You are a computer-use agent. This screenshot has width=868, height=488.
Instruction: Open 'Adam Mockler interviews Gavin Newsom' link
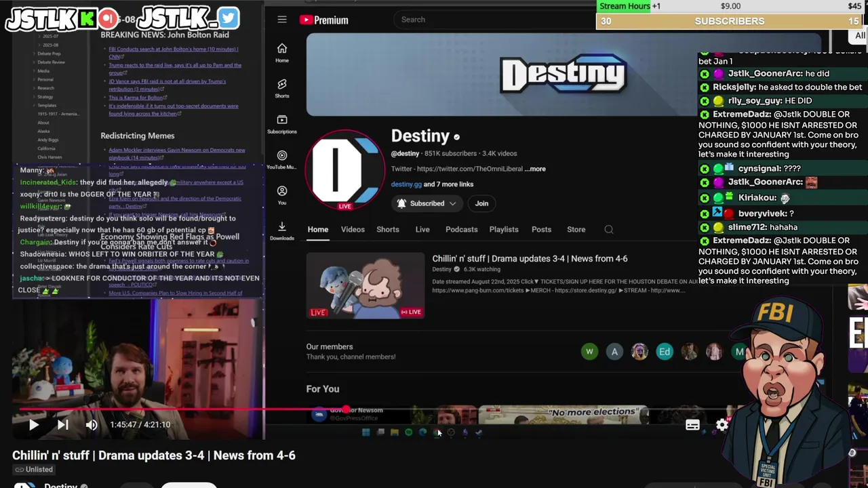(177, 154)
